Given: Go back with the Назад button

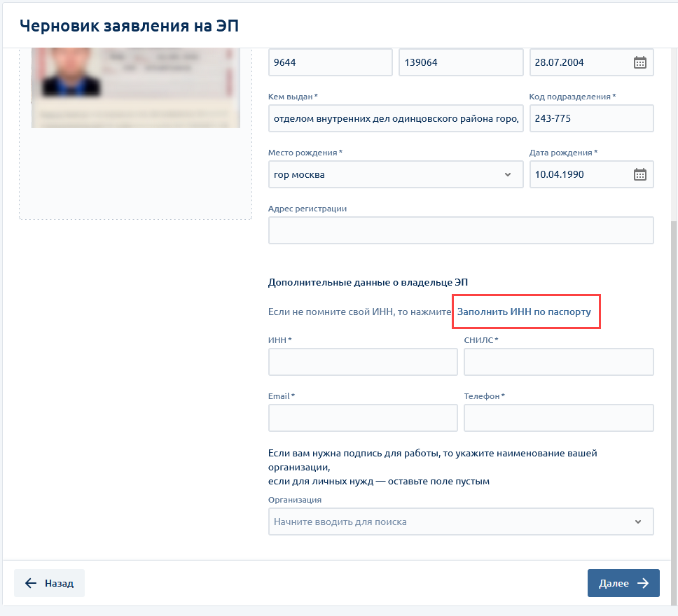Looking at the screenshot, I should tap(49, 583).
